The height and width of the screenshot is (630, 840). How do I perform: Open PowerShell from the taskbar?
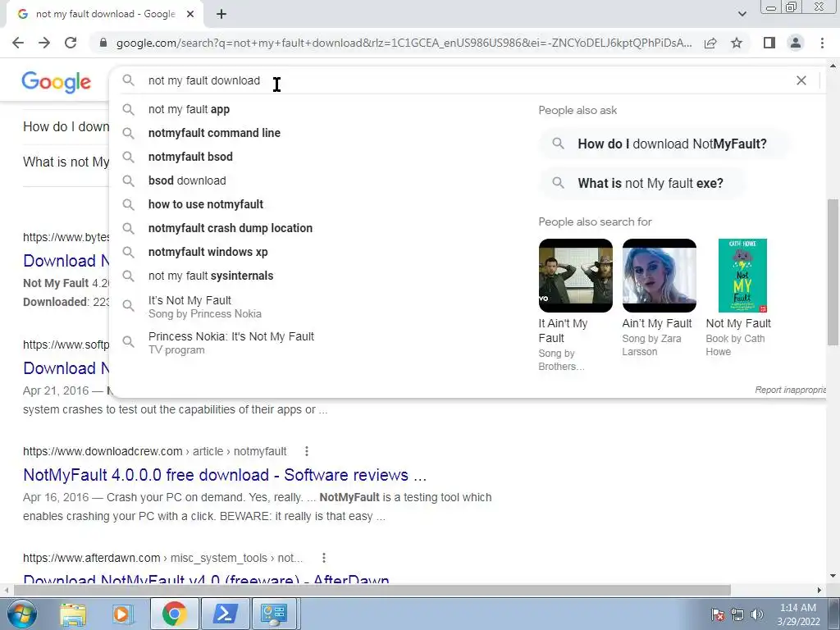pyautogui.click(x=225, y=614)
